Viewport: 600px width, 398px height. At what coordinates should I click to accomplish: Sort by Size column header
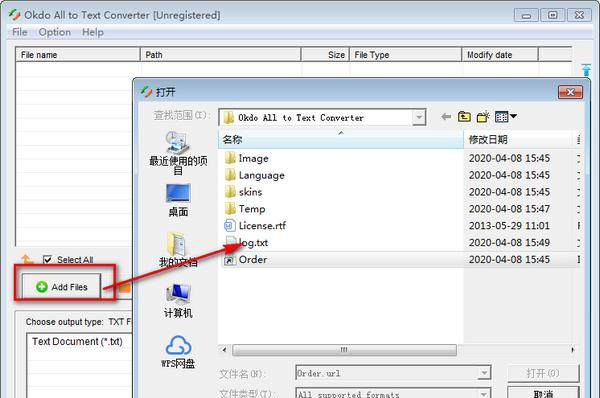click(326, 55)
